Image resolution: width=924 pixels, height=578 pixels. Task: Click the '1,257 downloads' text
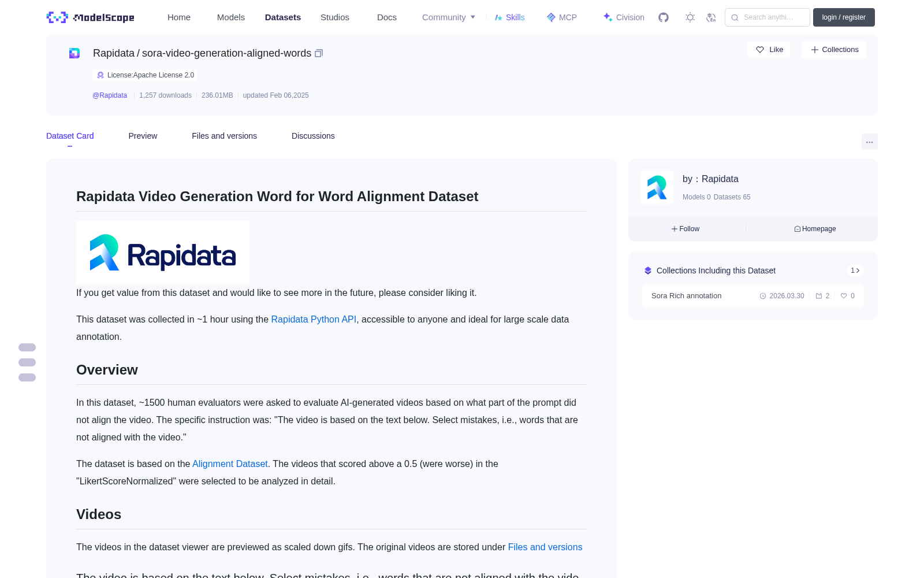coord(165,95)
